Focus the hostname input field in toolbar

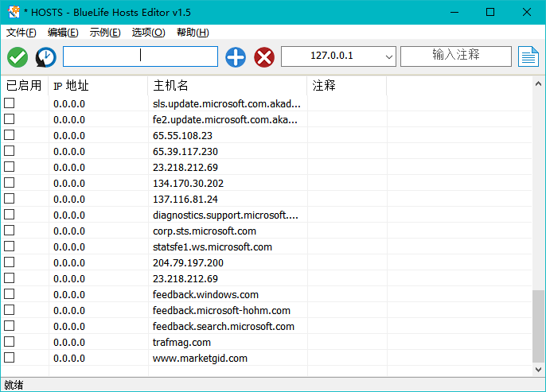coord(140,56)
